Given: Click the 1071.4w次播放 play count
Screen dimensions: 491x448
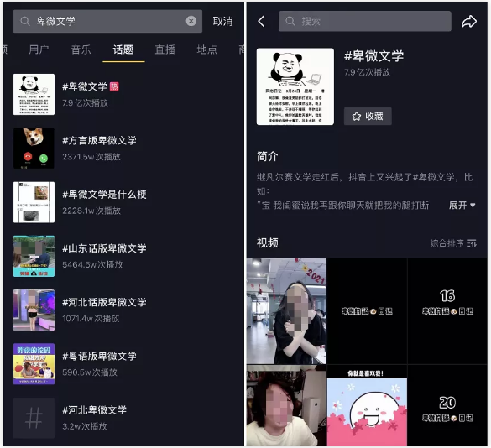Looking at the screenshot, I should [91, 319].
